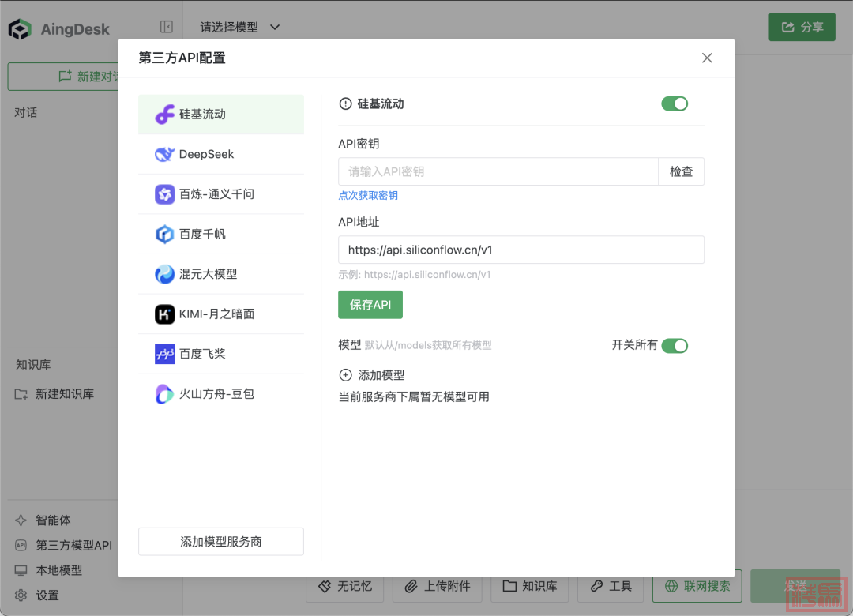
Task: Select the 火山方舟-豆包 provider entry
Action: (x=221, y=394)
